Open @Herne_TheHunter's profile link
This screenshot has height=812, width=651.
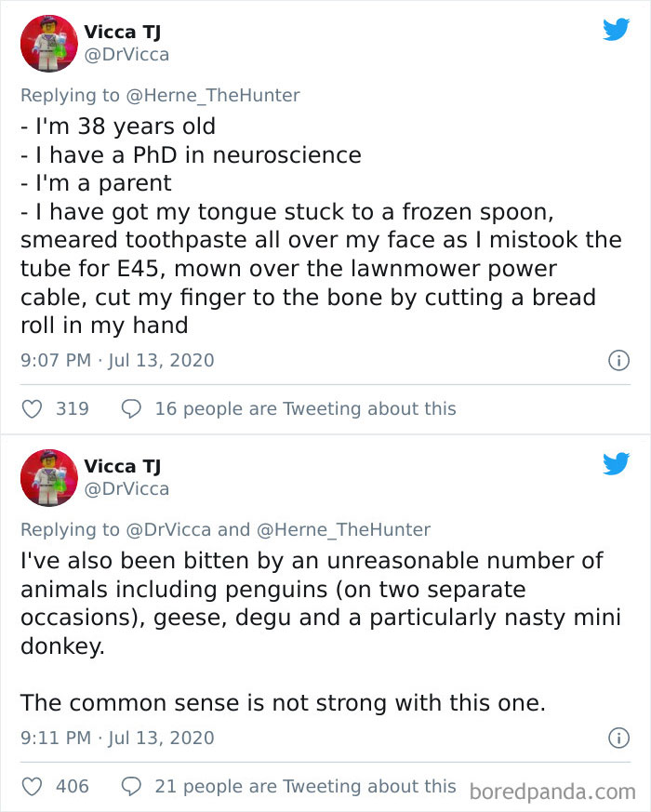click(x=218, y=95)
